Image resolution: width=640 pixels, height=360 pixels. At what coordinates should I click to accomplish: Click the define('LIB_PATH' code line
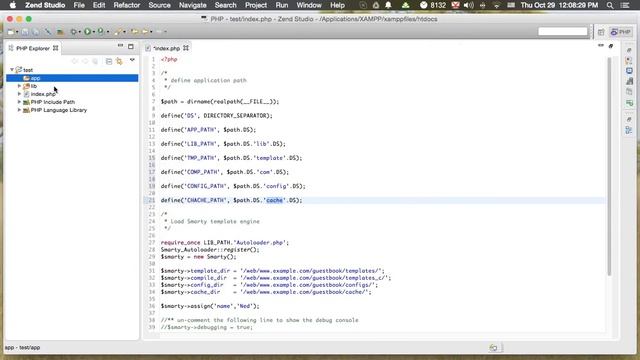[x=223, y=144]
